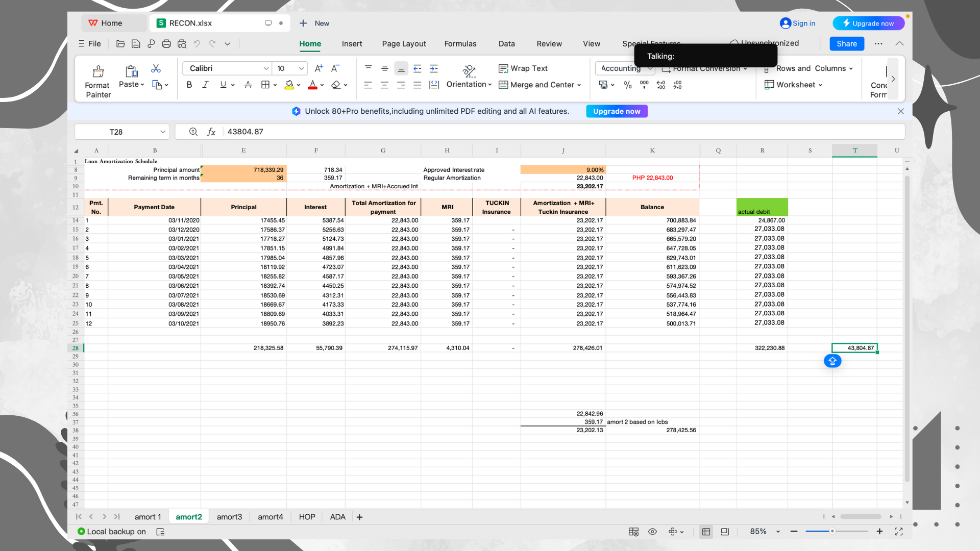Click the zoom slider handle
The width and height of the screenshot is (980, 551).
click(832, 532)
